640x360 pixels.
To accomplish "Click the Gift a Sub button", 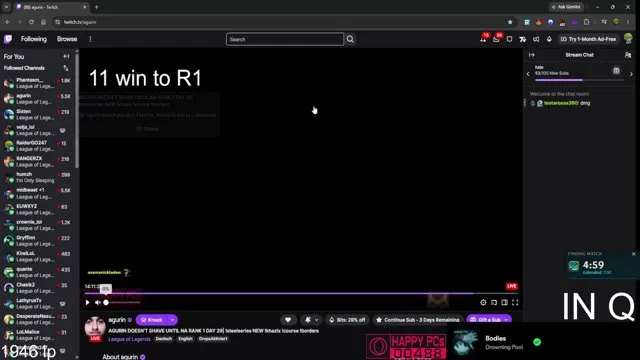I will point(489,320).
